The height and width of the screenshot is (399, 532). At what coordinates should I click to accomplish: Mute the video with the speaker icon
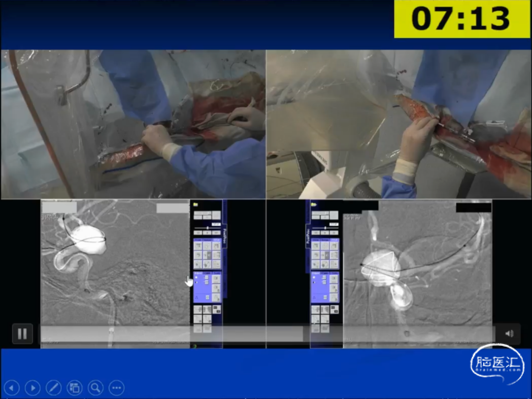(x=509, y=334)
